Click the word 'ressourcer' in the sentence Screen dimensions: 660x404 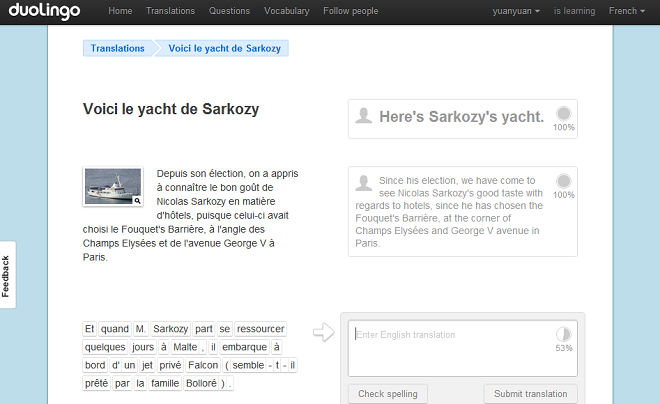(261, 329)
